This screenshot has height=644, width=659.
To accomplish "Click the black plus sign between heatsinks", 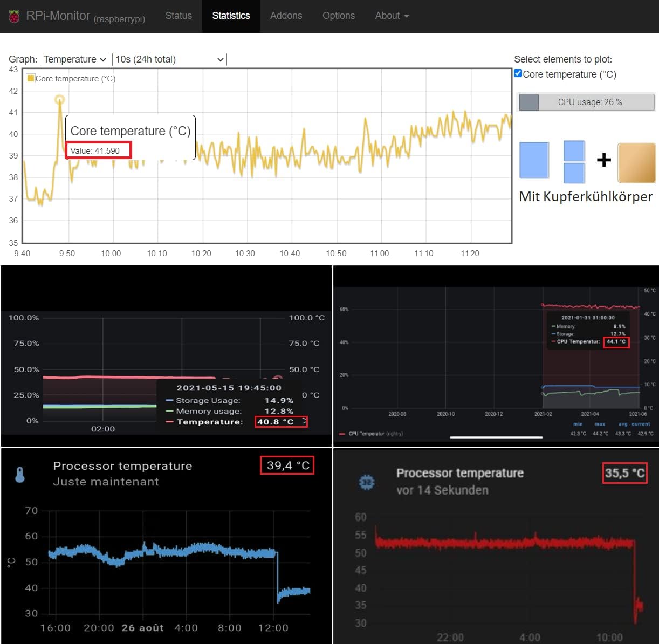I will tap(604, 160).
